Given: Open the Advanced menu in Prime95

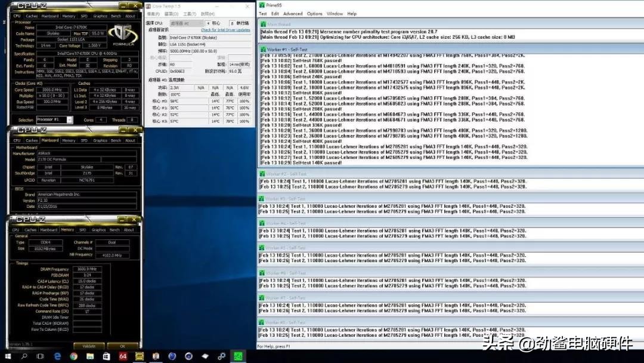Looking at the screenshot, I should (293, 14).
